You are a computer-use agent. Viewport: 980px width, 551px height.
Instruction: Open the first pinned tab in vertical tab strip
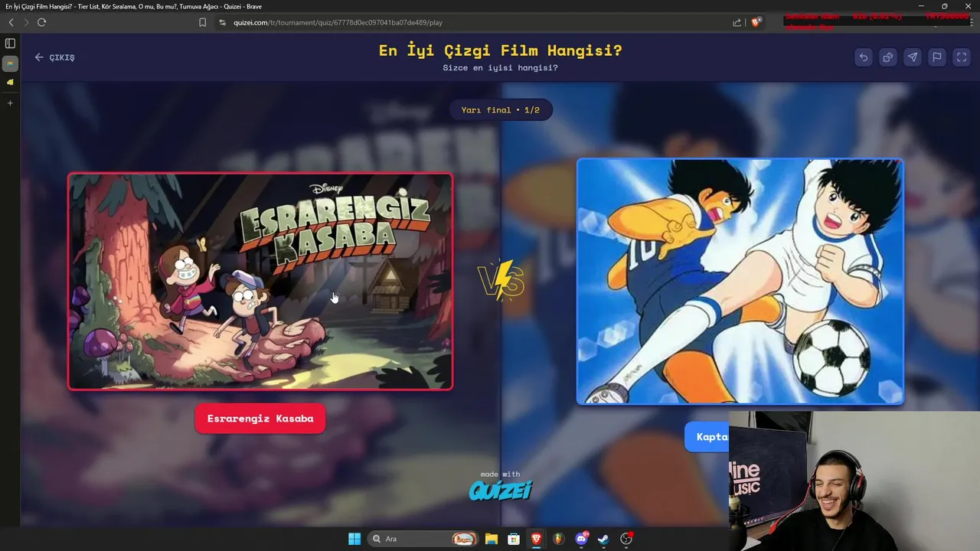[x=10, y=64]
